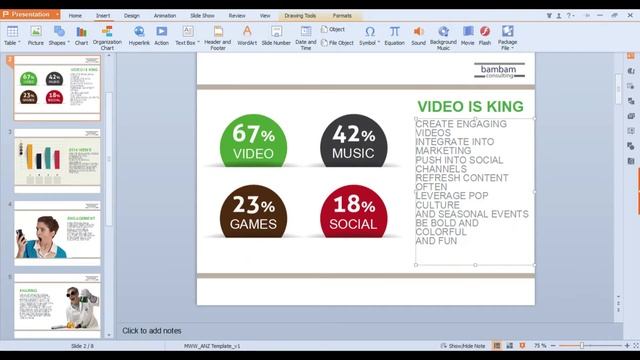Open Header and Footer
The width and height of the screenshot is (640, 360).
(x=218, y=38)
